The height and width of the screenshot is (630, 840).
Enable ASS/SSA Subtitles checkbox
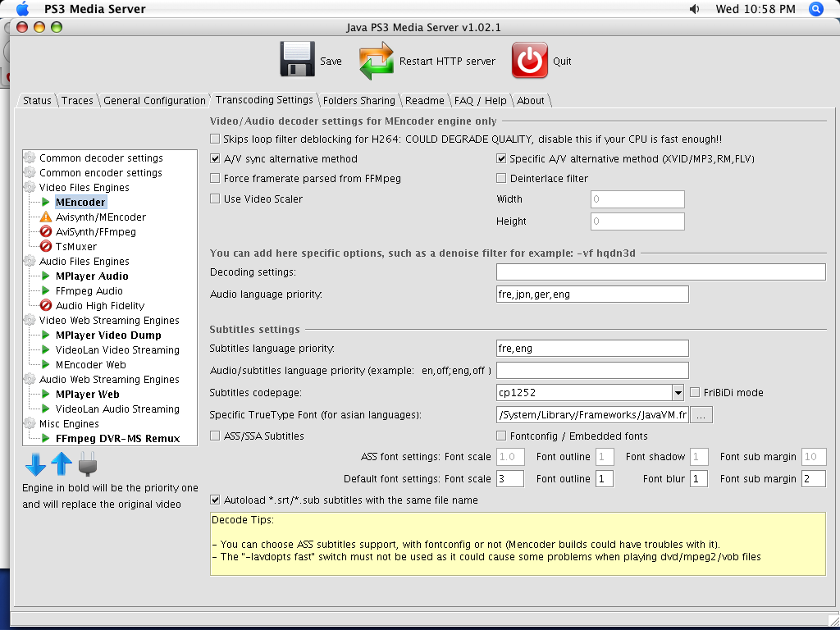(215, 436)
